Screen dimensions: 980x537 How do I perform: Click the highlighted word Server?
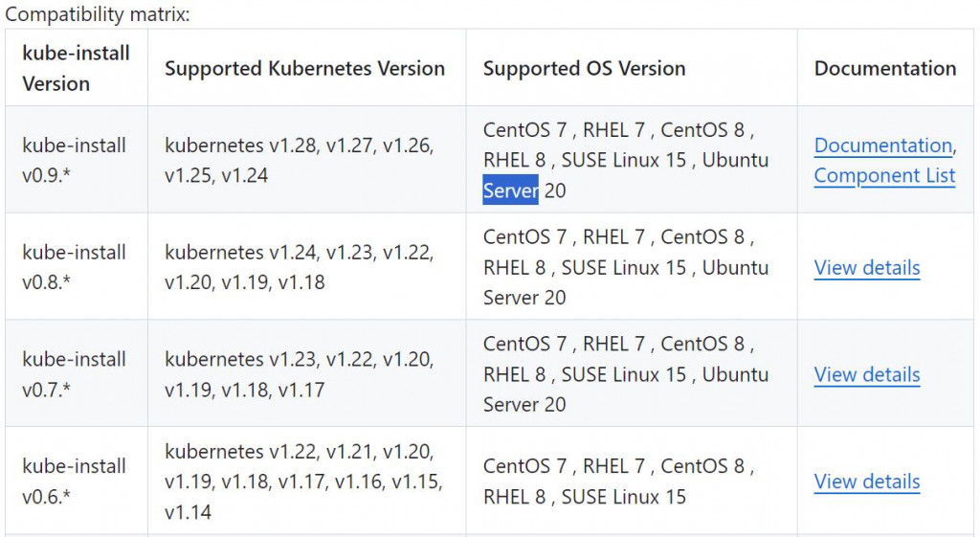click(x=511, y=190)
